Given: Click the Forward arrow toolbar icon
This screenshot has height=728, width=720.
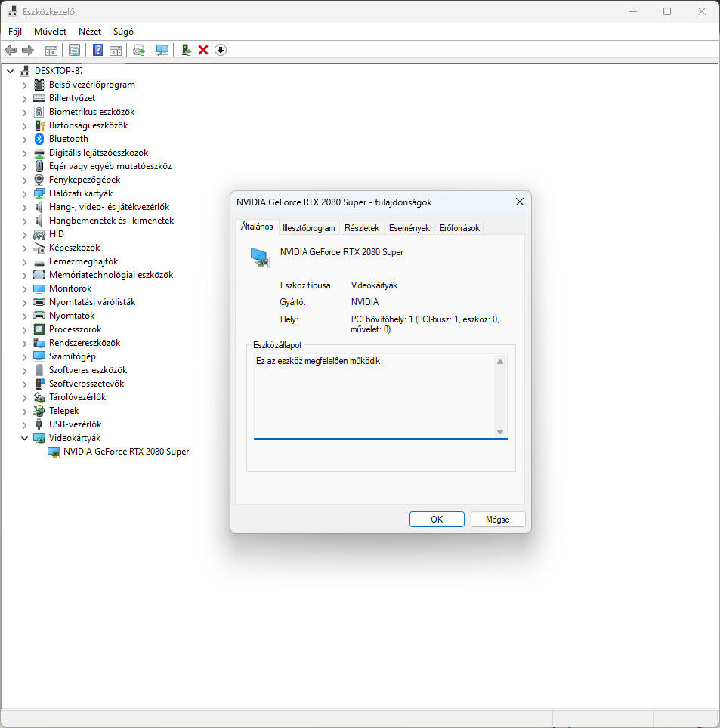Looking at the screenshot, I should [x=28, y=50].
